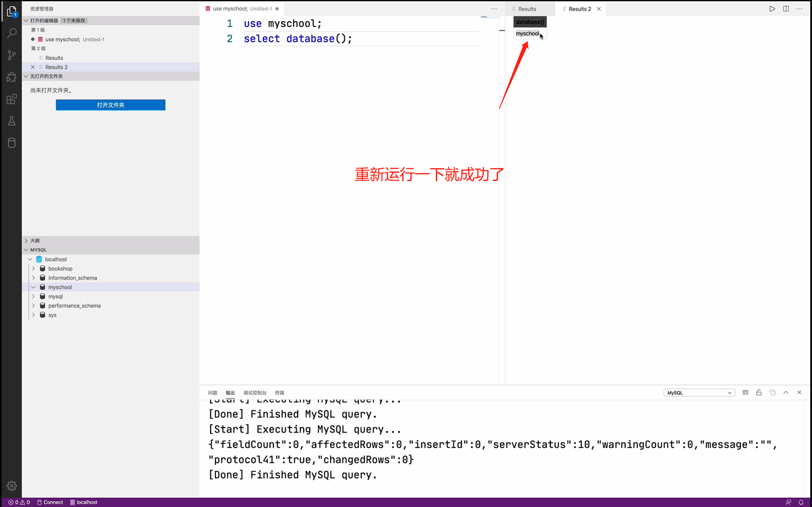Open Run and Debug view
Viewport: 812px width, 507px height.
(12, 77)
